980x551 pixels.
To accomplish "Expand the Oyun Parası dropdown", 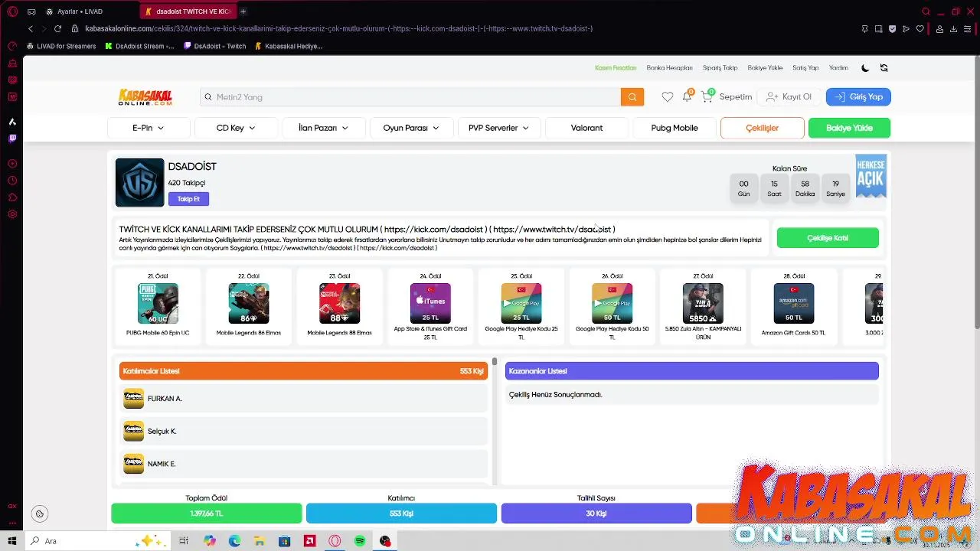I will point(411,128).
